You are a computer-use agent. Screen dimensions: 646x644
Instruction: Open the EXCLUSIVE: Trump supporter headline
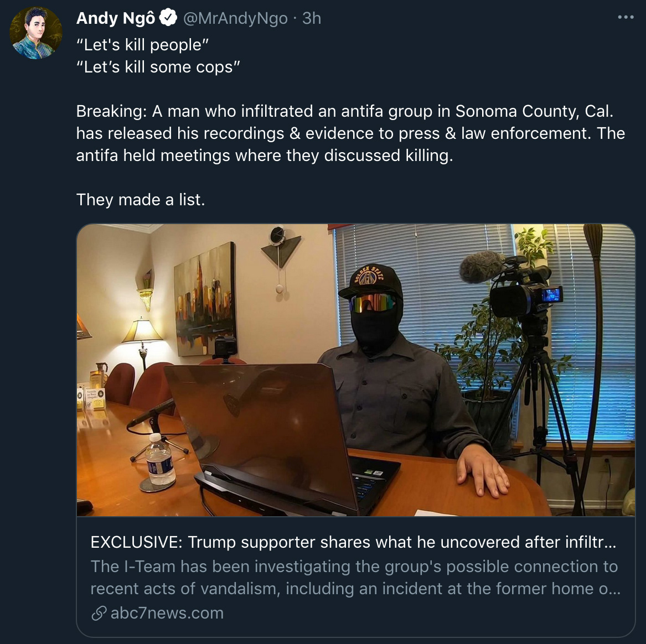click(x=353, y=542)
